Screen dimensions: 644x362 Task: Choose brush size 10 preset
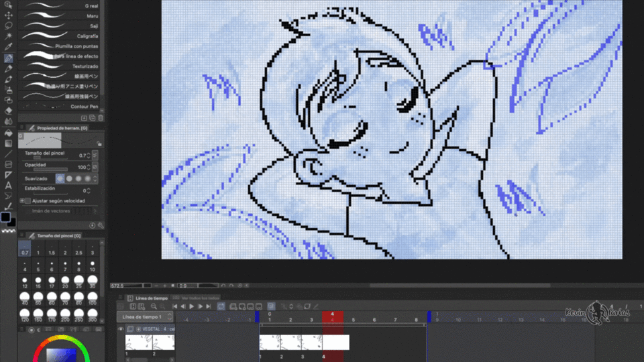[x=93, y=266]
